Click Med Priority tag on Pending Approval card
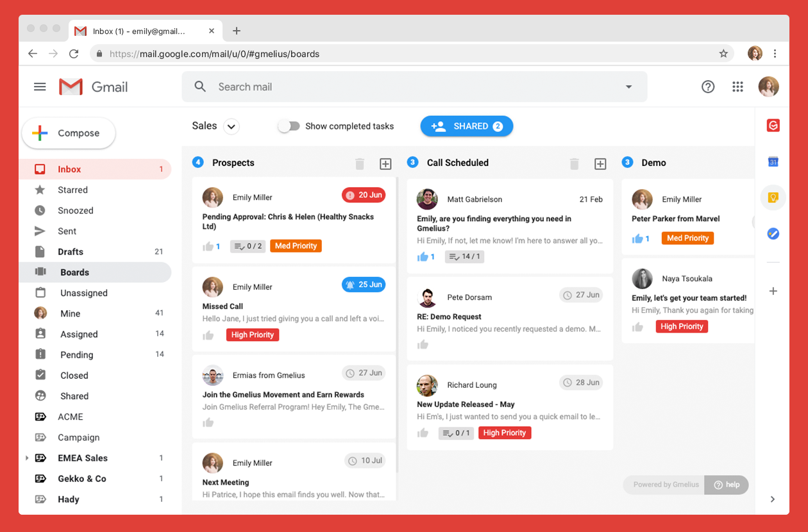The width and height of the screenshot is (808, 532). point(296,245)
